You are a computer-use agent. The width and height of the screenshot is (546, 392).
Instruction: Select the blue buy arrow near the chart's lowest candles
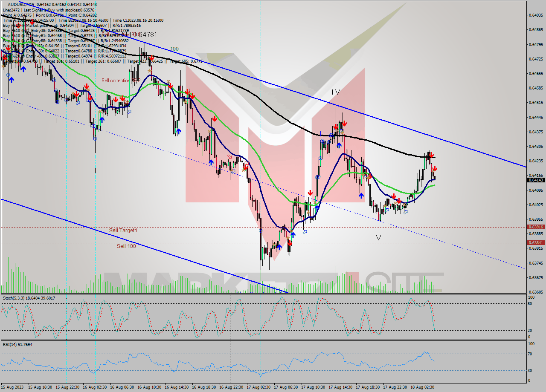[x=280, y=246]
